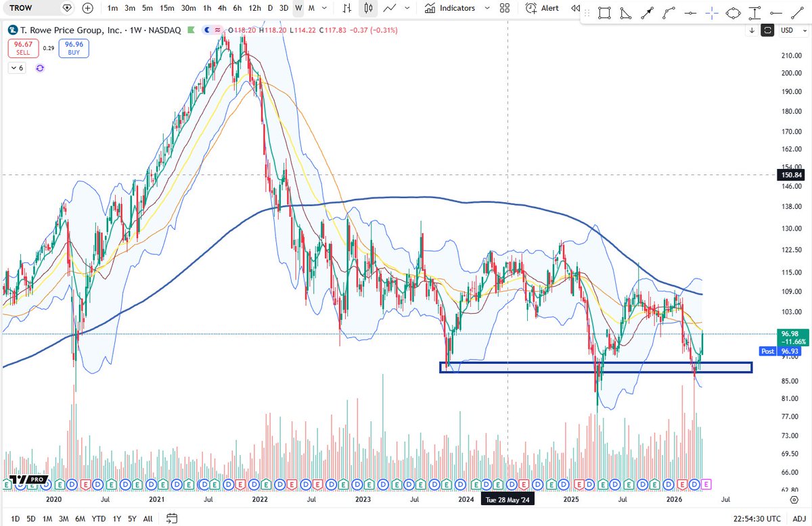Create an Alert
Image resolution: width=812 pixels, height=526 pixels.
point(542,8)
